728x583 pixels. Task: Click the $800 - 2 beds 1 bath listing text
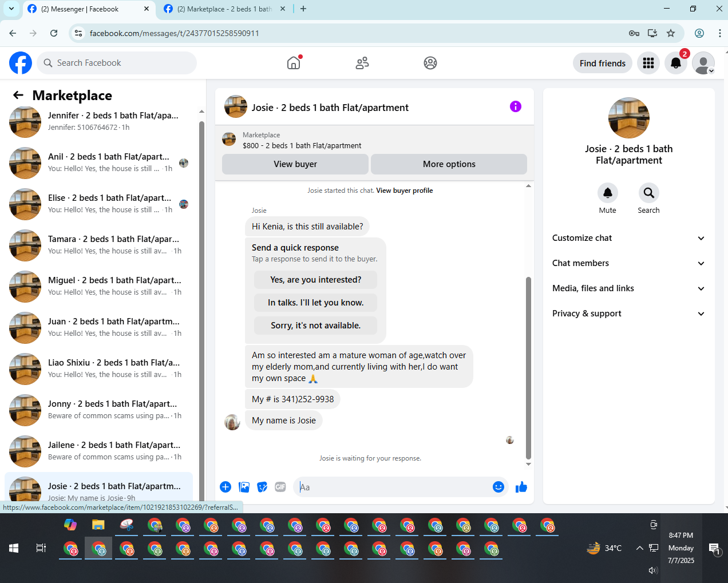click(x=302, y=146)
